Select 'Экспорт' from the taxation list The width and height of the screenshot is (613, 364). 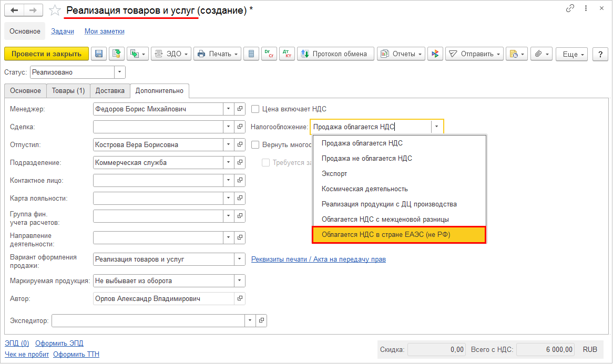[334, 173]
